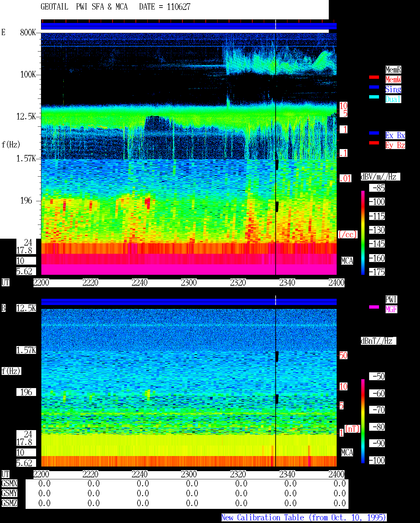Click the 'Dual' legend label

pos(393,99)
